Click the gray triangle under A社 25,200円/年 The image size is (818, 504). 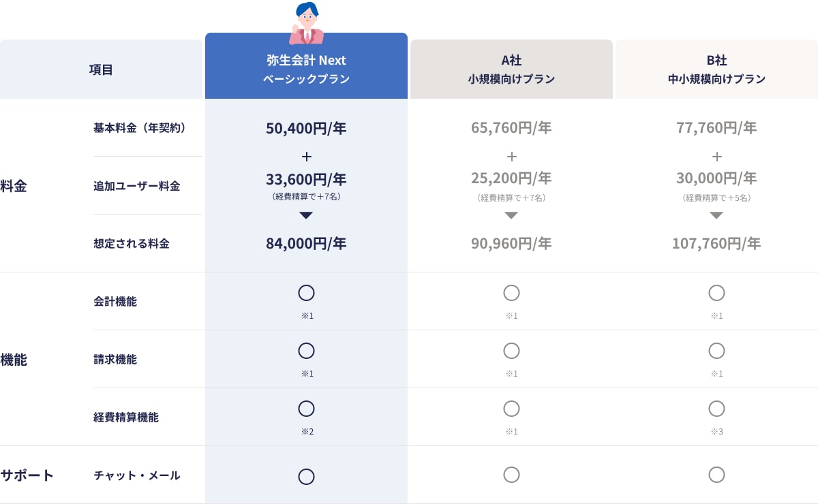(x=511, y=215)
